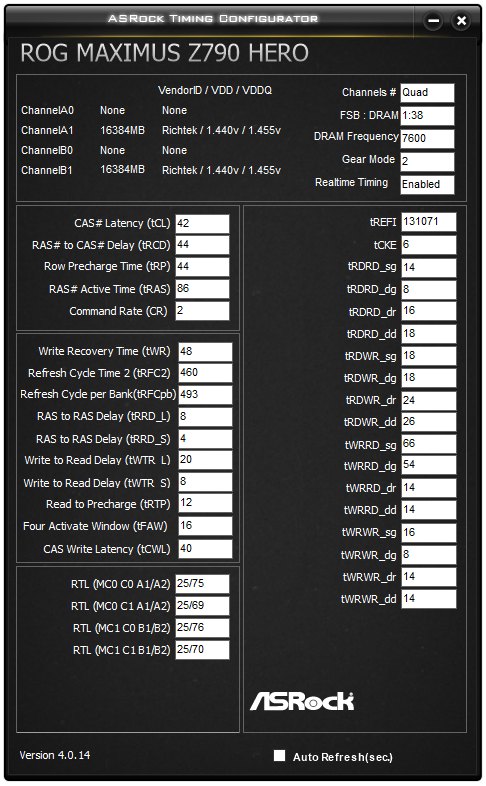The image size is (486, 786).
Task: Click the tRRD_S value field
Action: coord(205,439)
